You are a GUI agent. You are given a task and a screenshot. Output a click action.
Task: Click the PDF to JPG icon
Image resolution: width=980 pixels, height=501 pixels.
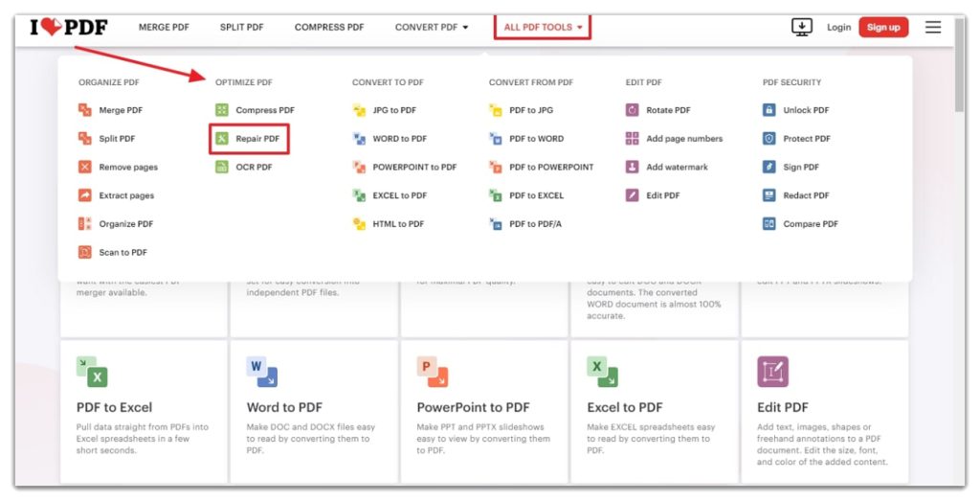[x=496, y=110]
